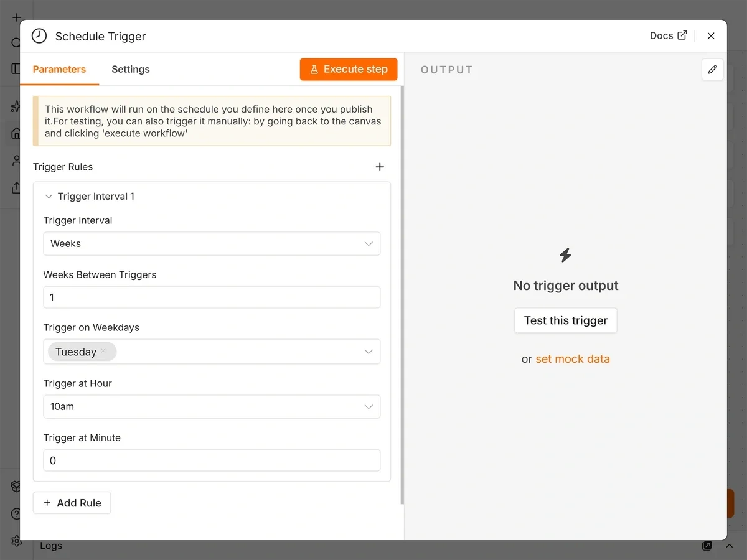This screenshot has width=747, height=560.
Task: Click the plus icon in background sidebar
Action: (x=17, y=17)
